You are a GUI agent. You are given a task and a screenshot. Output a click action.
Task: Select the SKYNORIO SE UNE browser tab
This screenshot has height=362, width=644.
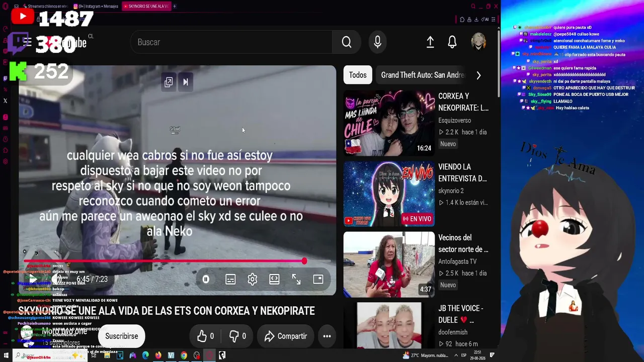click(146, 6)
